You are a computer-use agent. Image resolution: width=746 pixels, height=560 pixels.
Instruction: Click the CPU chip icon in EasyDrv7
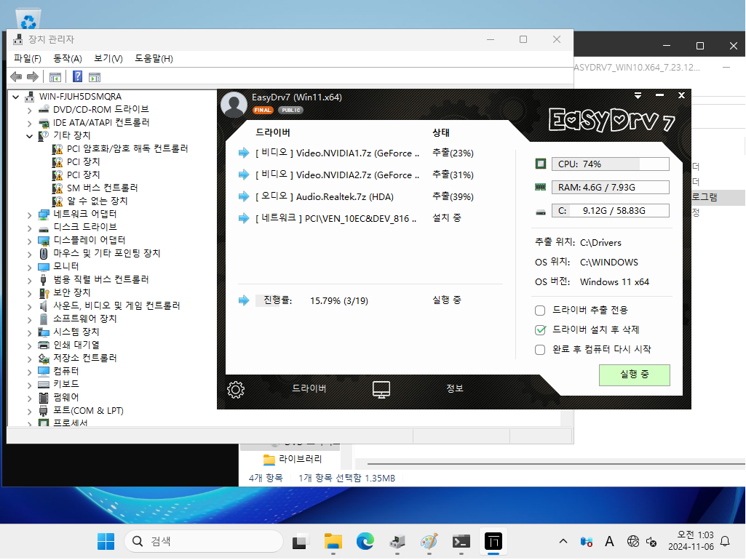(541, 164)
